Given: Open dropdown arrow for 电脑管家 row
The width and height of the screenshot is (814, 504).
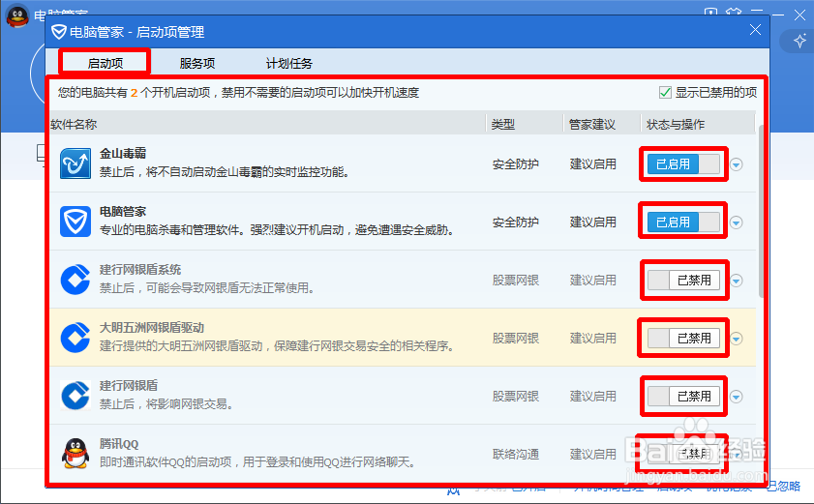Looking at the screenshot, I should 737,222.
